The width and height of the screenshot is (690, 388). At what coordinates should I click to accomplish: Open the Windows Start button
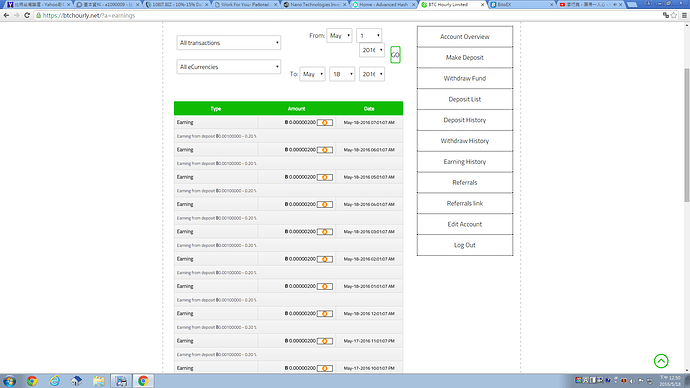[x=9, y=381]
